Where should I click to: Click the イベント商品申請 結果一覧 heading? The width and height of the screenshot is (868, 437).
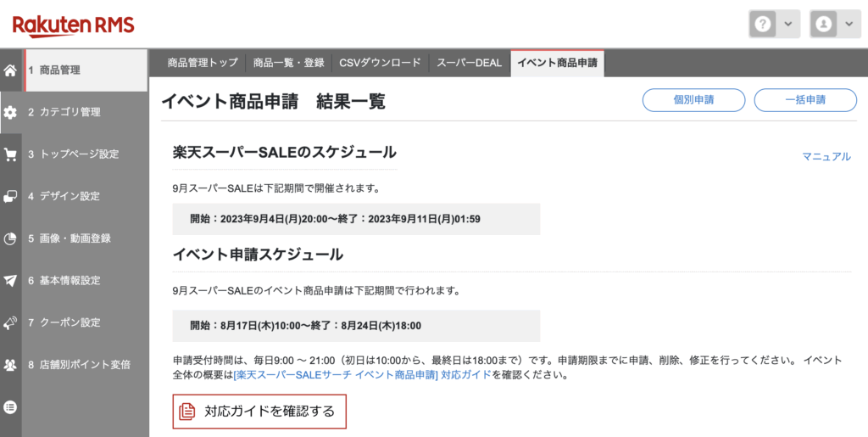pyautogui.click(x=274, y=101)
